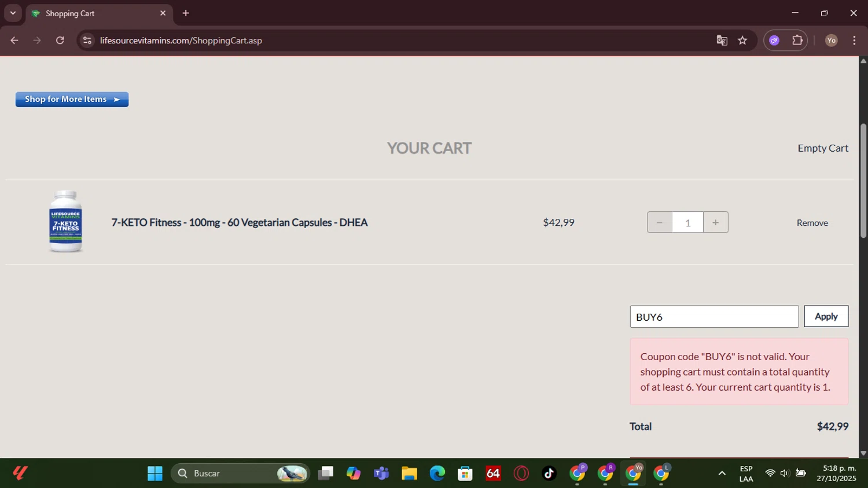Screen dimensions: 868x488
Task: Reload the shopping cart page
Action: pos(60,41)
